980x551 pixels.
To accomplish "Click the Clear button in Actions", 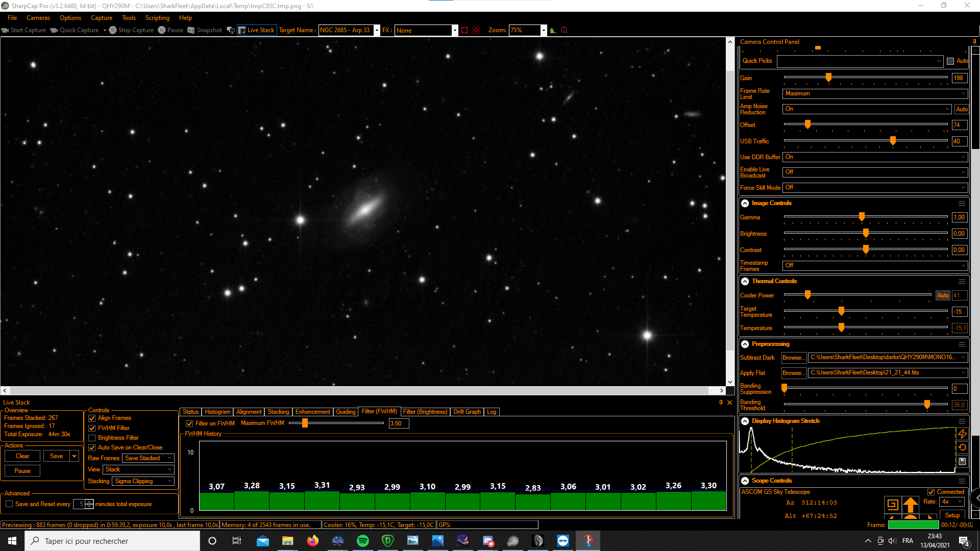I will pyautogui.click(x=22, y=456).
